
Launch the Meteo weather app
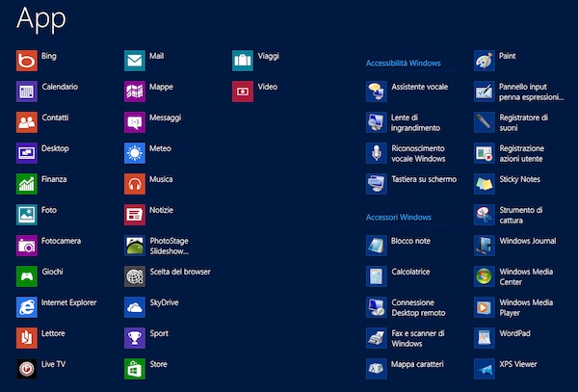coord(135,153)
